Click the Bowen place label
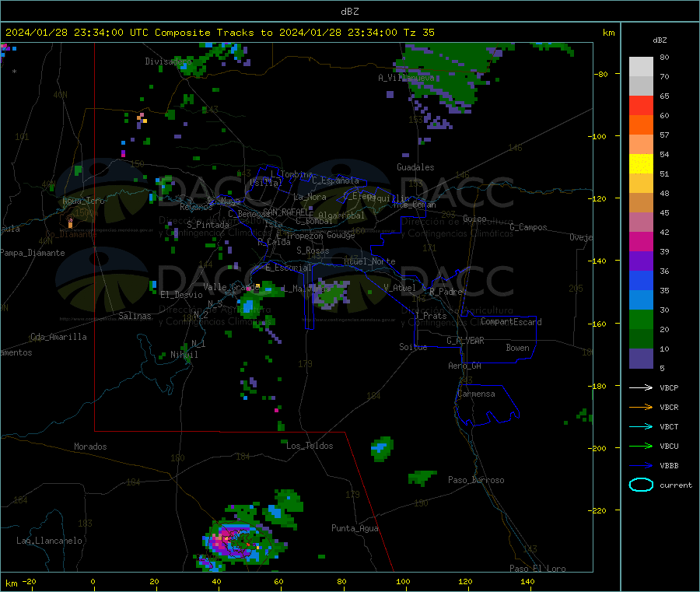Screen dimensions: 700x592 [517, 348]
